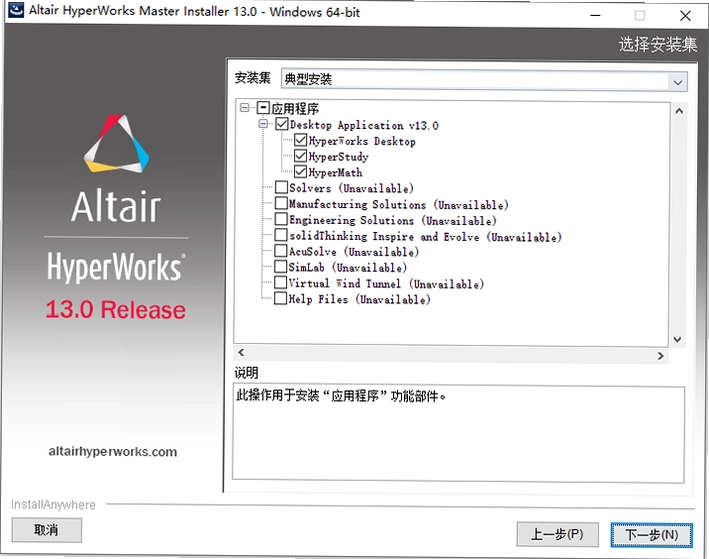
Task: Collapse the Desktop Application v13.0 node
Action: [x=263, y=123]
